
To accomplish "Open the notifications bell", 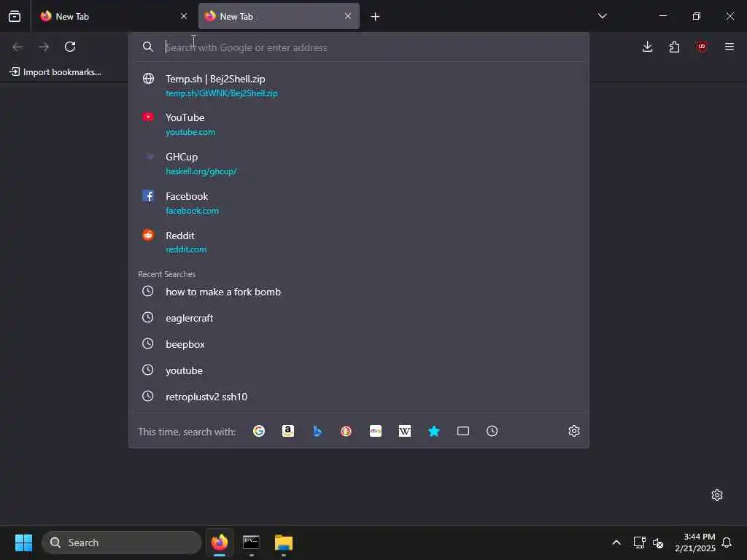I will [x=727, y=542].
